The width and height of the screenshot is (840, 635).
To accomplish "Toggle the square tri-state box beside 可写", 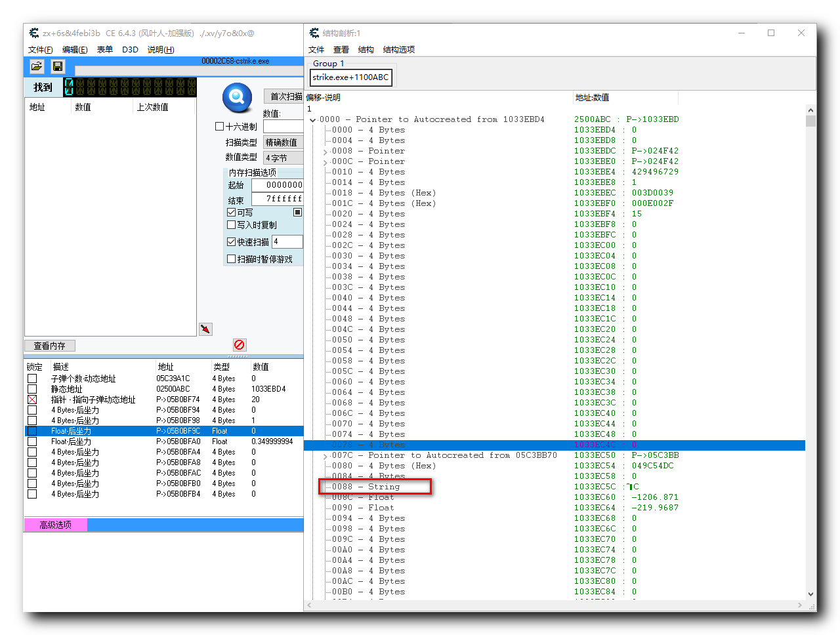I will click(x=298, y=213).
